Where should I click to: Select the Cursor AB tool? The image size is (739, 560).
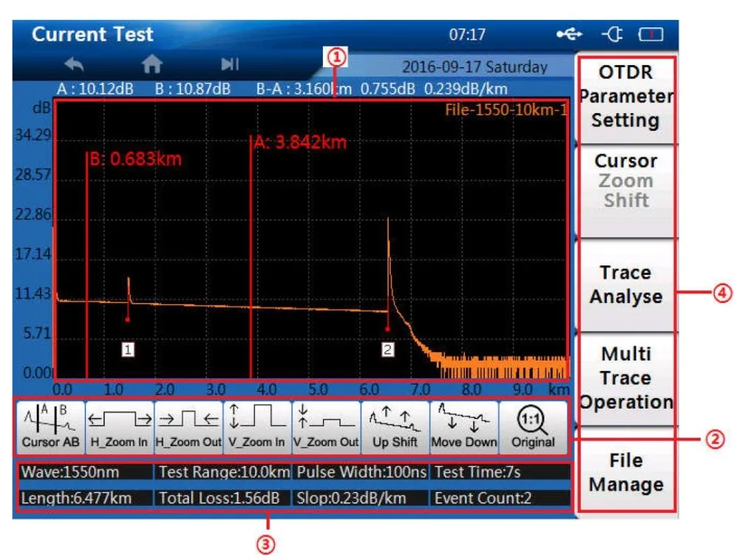(50, 427)
